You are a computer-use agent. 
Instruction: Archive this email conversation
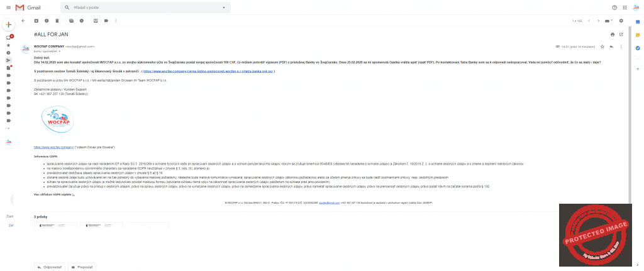[x=36, y=21]
